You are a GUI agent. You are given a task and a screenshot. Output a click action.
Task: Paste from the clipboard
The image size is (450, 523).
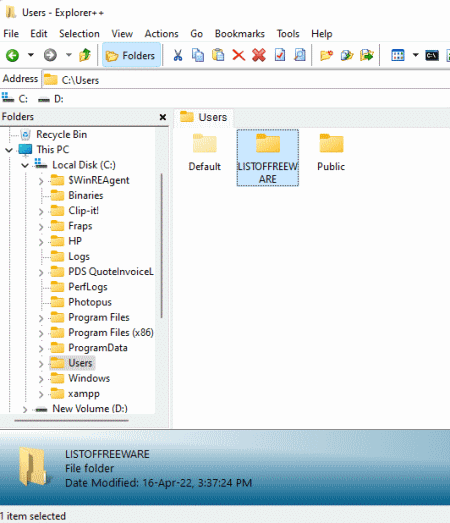tap(218, 55)
